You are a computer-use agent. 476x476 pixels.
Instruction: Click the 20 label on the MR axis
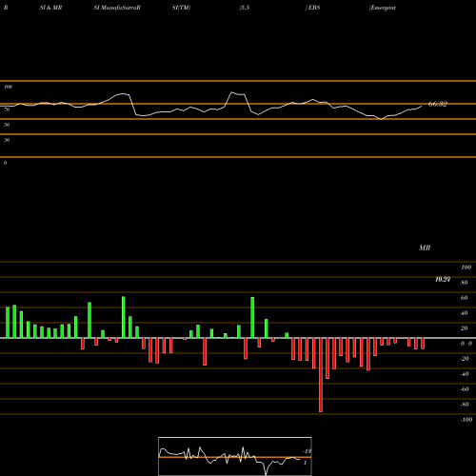(x=465, y=328)
